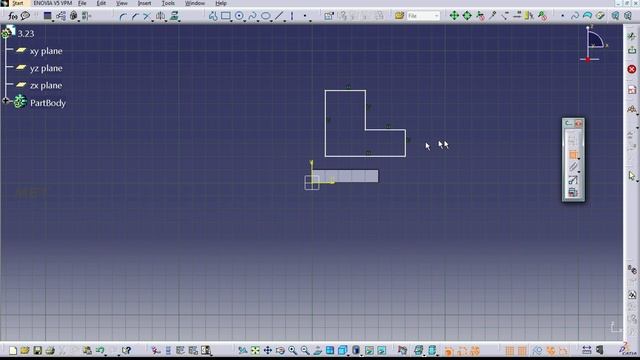This screenshot has width=640, height=360.
Task: Click the Save icon
Action: tap(38, 350)
